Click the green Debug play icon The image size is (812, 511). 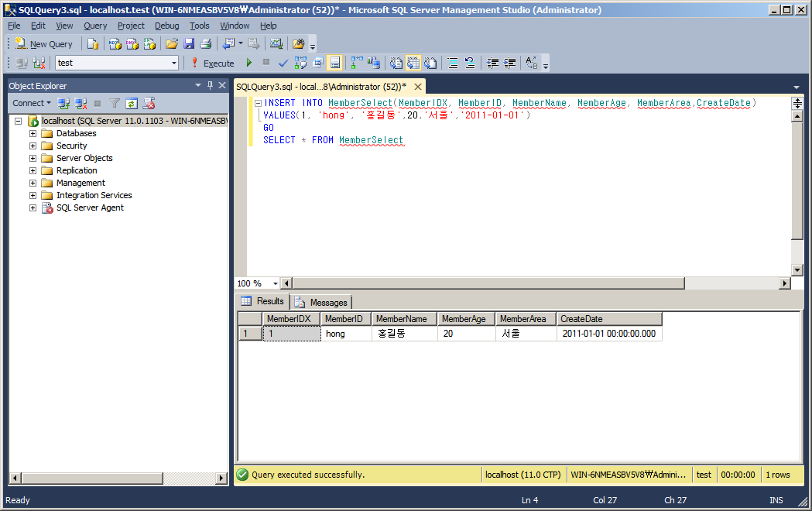pyautogui.click(x=249, y=63)
